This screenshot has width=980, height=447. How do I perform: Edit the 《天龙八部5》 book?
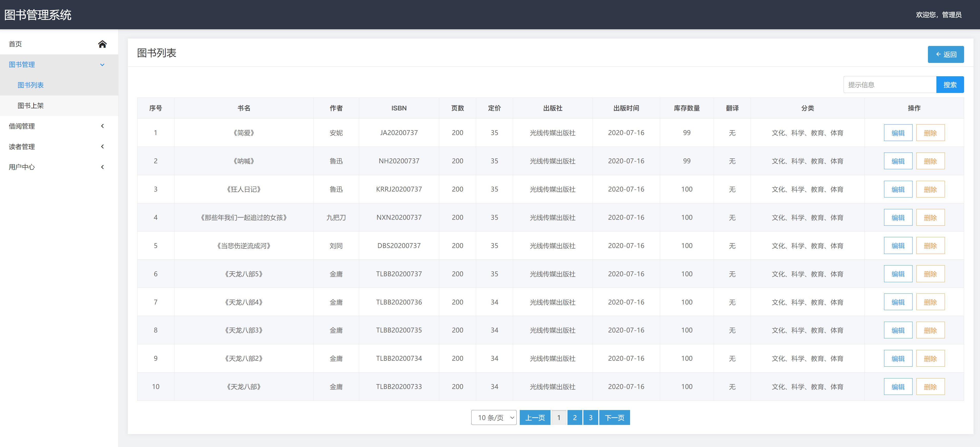point(898,274)
